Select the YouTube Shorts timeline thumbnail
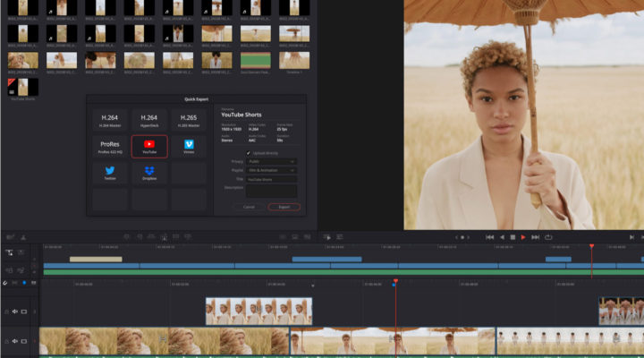The height and width of the screenshot is (358, 644). click(x=23, y=87)
